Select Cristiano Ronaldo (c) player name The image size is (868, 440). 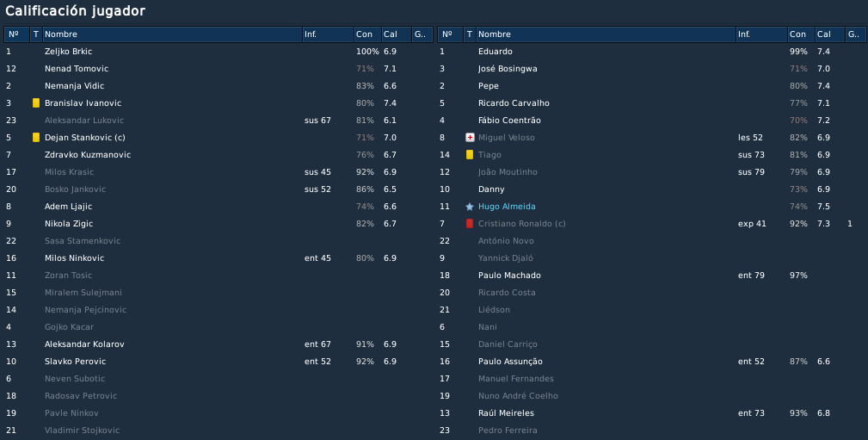click(x=521, y=223)
